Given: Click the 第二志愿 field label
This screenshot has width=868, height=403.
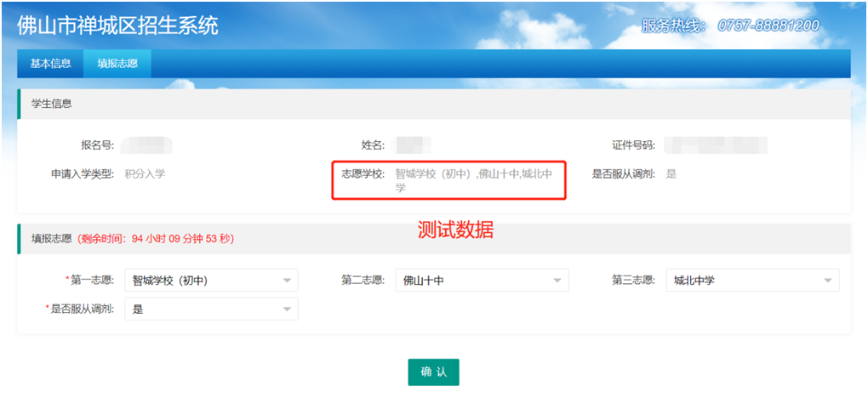Looking at the screenshot, I should 363,281.
